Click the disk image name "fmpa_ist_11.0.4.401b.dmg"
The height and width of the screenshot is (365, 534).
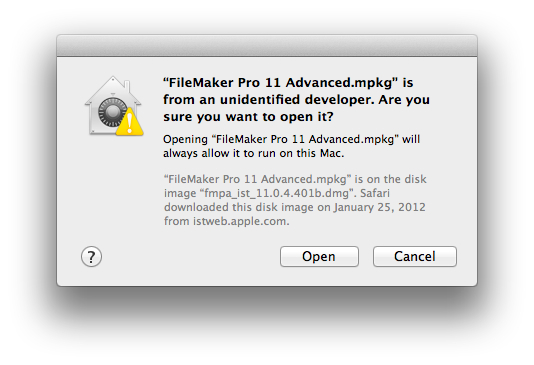[x=277, y=193]
